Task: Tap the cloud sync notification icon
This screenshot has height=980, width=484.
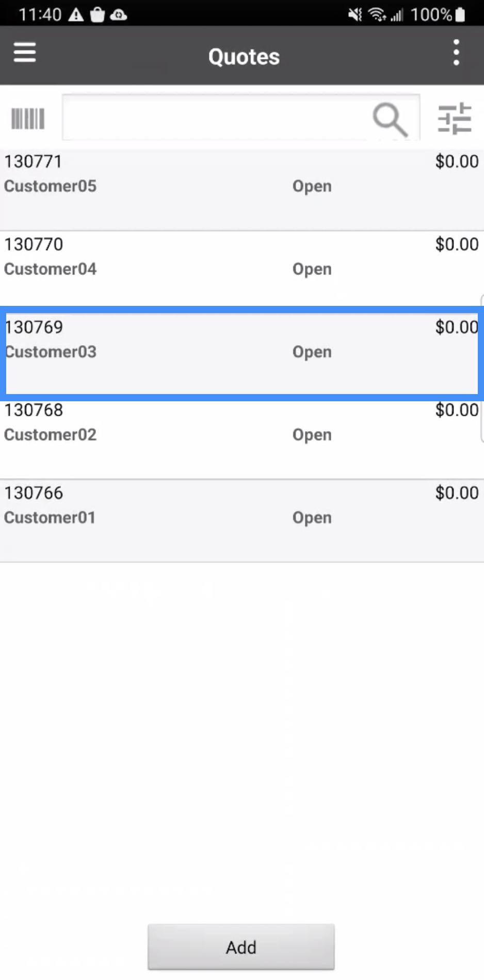Action: click(119, 14)
